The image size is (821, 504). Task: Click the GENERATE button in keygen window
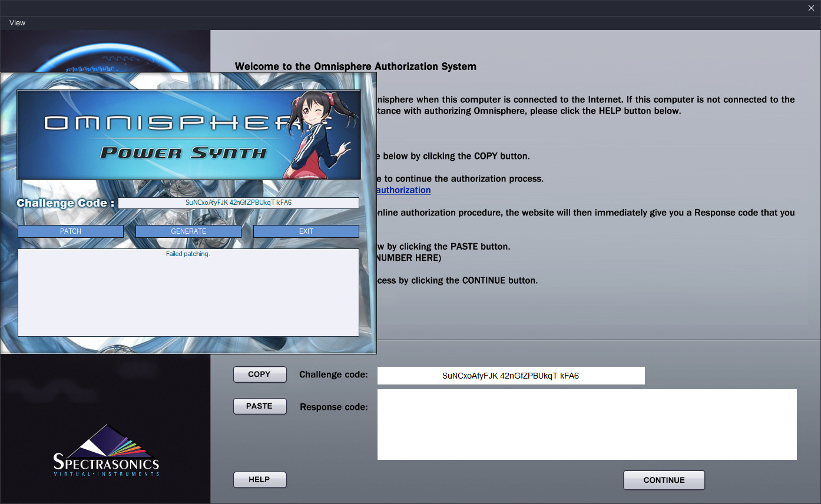[x=188, y=231]
